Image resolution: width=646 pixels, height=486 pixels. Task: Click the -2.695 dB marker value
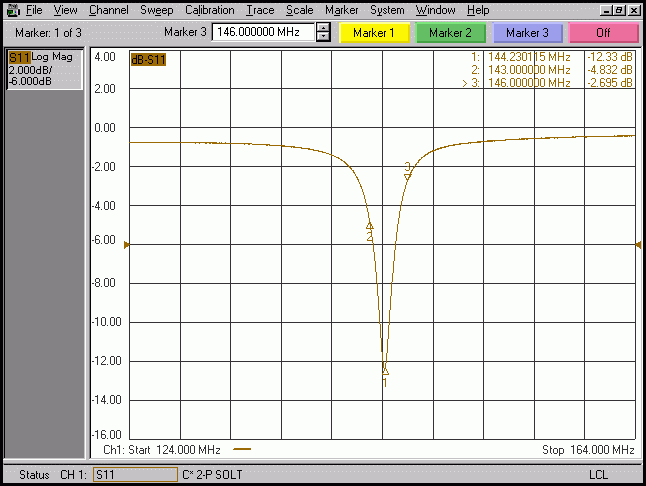click(x=610, y=82)
